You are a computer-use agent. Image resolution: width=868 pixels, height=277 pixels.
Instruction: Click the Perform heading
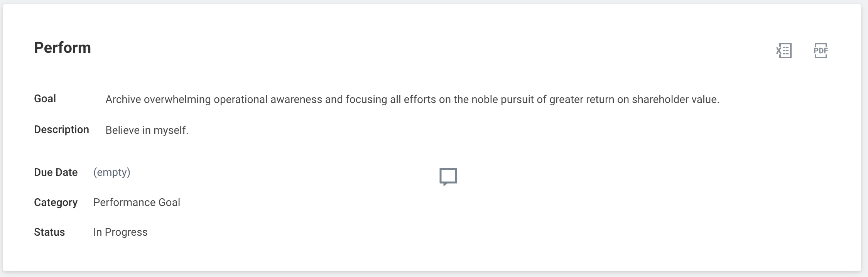62,48
